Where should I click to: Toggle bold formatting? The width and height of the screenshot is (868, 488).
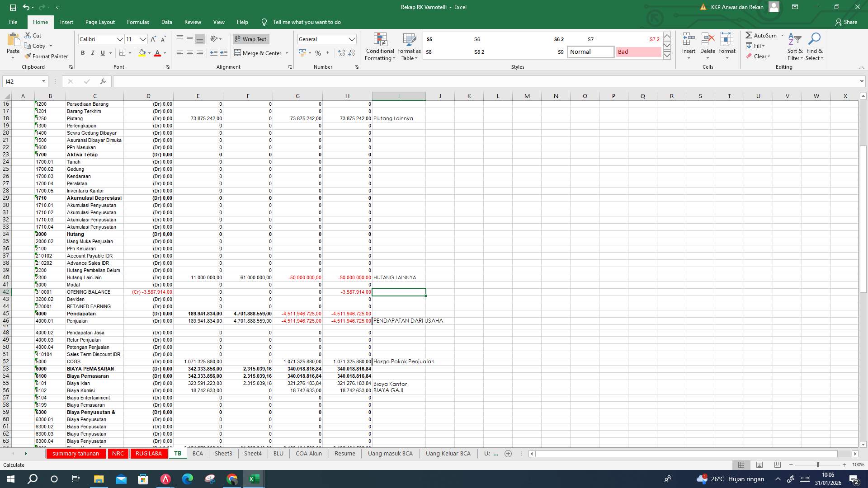click(83, 53)
